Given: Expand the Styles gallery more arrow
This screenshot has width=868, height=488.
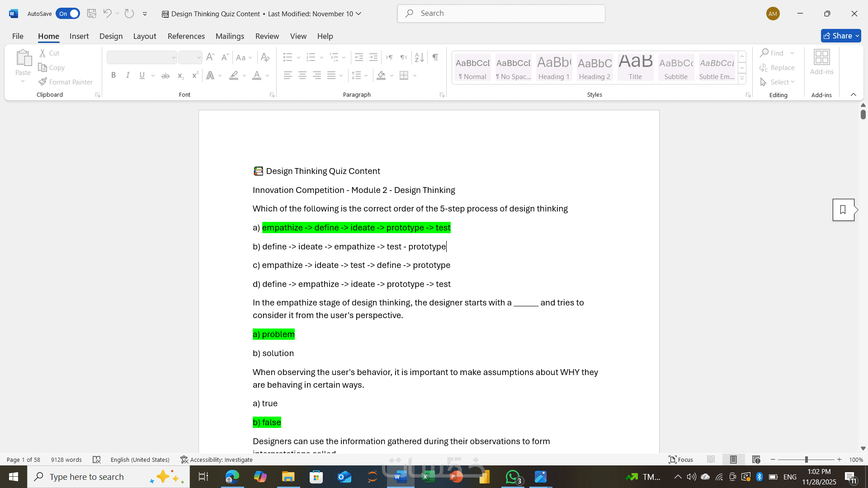Looking at the screenshot, I should tap(742, 79).
